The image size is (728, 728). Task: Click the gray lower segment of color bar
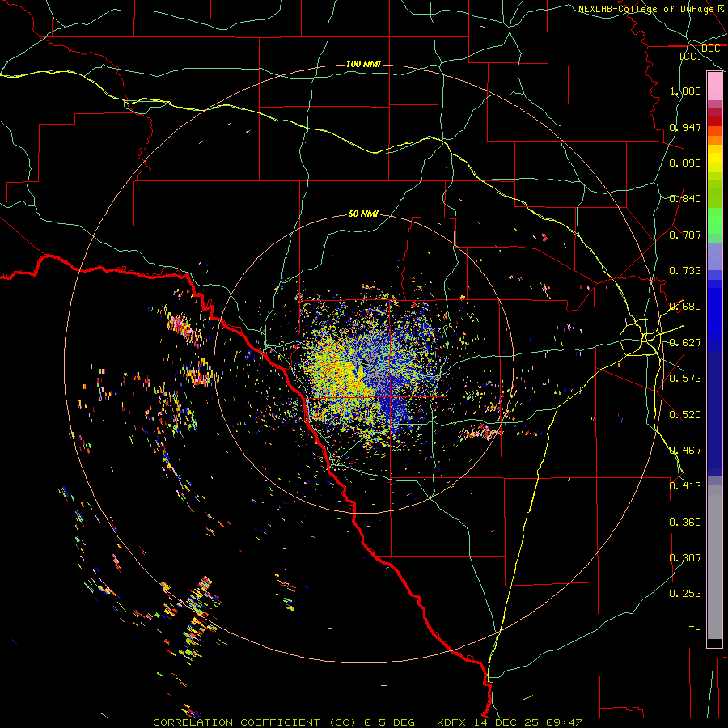pos(714,562)
